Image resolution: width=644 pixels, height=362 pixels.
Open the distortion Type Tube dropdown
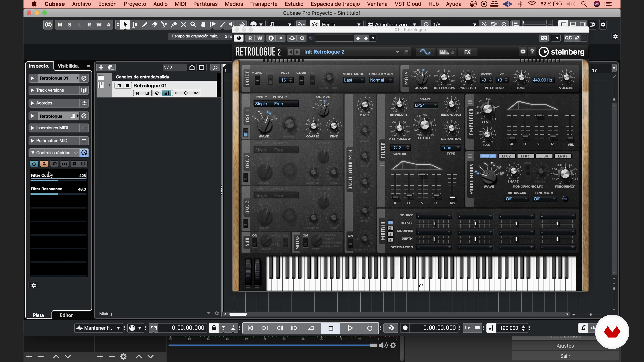450,148
